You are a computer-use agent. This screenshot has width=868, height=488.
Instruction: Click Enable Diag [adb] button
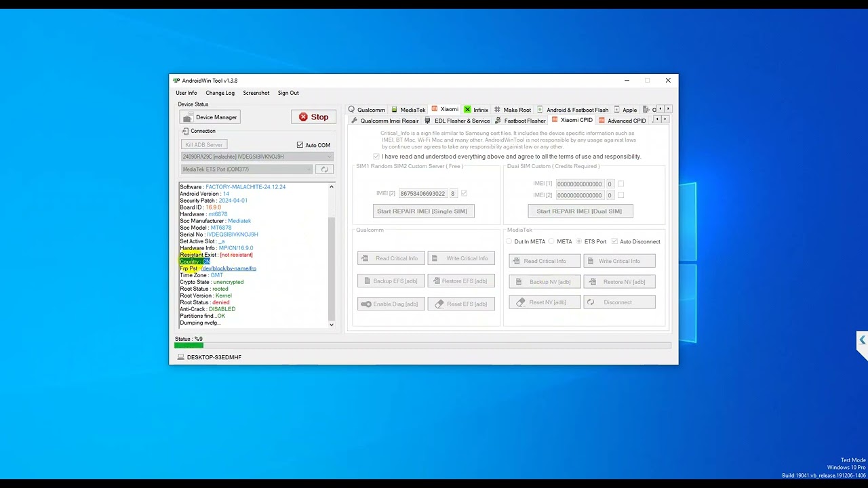tap(391, 304)
